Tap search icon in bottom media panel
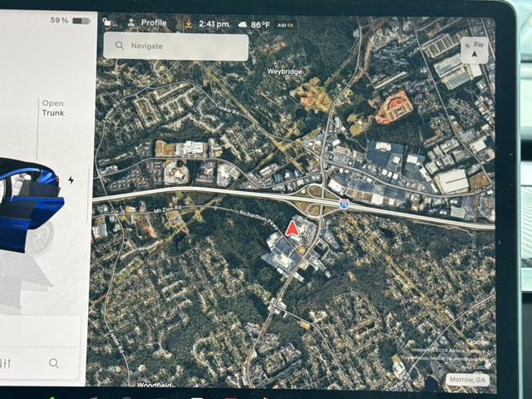Image resolution: width=532 pixels, height=399 pixels. click(54, 363)
